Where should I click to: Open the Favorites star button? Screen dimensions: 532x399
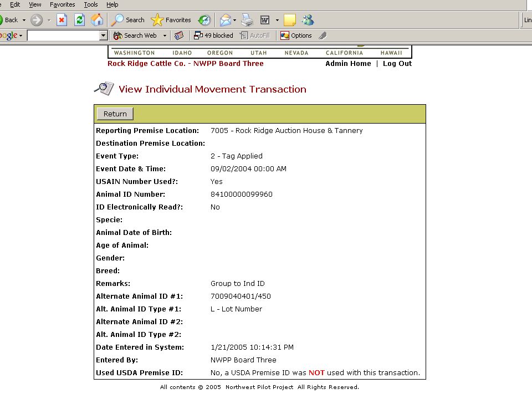[171, 20]
